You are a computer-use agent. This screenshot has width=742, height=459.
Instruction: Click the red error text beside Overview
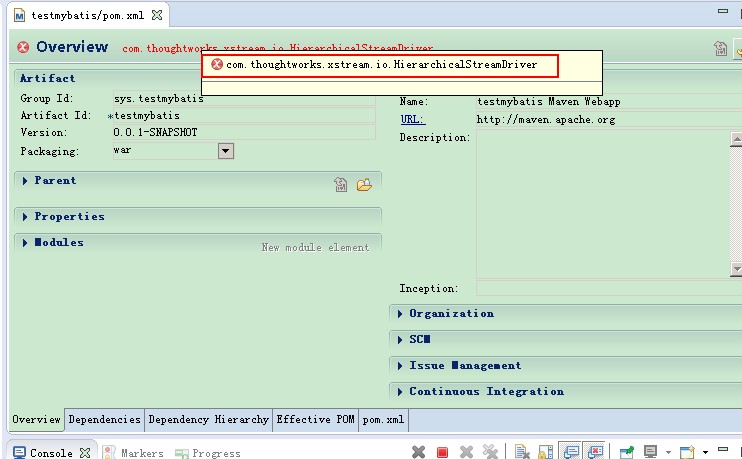pyautogui.click(x=277, y=48)
